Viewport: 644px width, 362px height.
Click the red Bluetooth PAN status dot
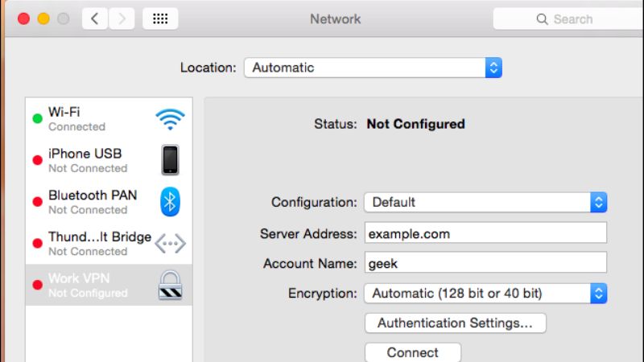pyautogui.click(x=37, y=202)
